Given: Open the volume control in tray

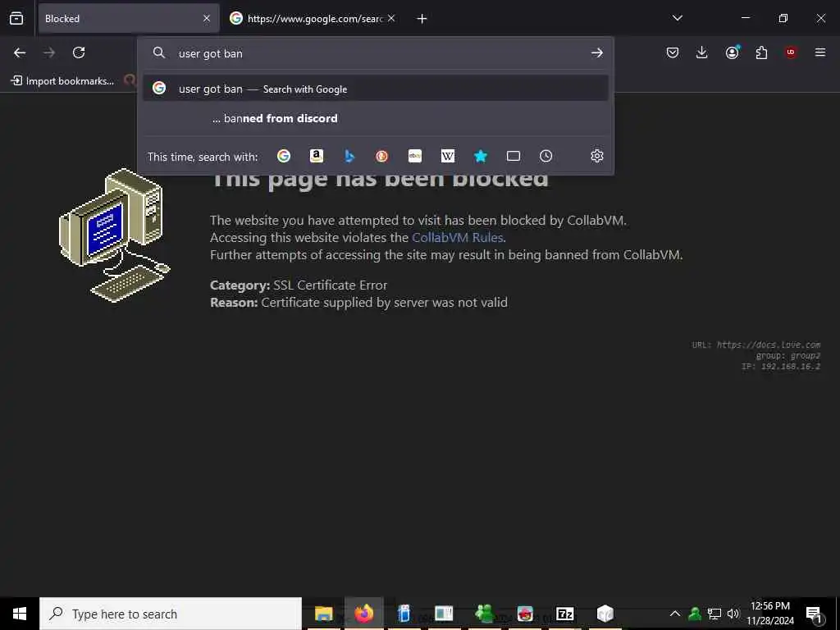Looking at the screenshot, I should click(x=733, y=614).
